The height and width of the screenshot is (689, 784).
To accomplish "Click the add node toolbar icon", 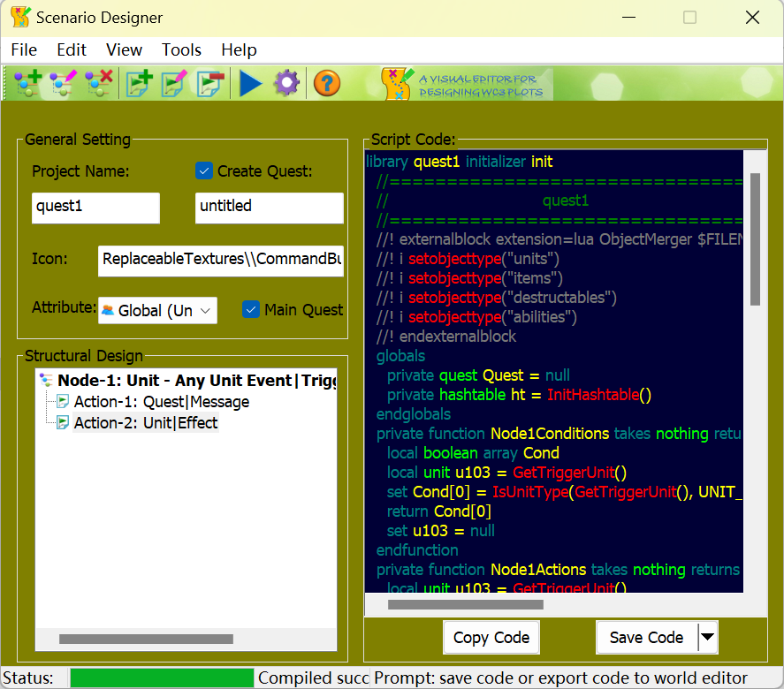I will coord(28,83).
